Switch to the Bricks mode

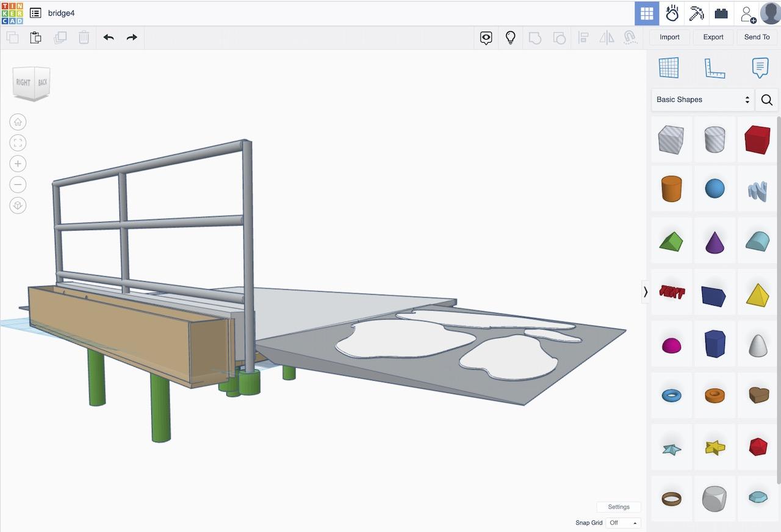pos(722,13)
